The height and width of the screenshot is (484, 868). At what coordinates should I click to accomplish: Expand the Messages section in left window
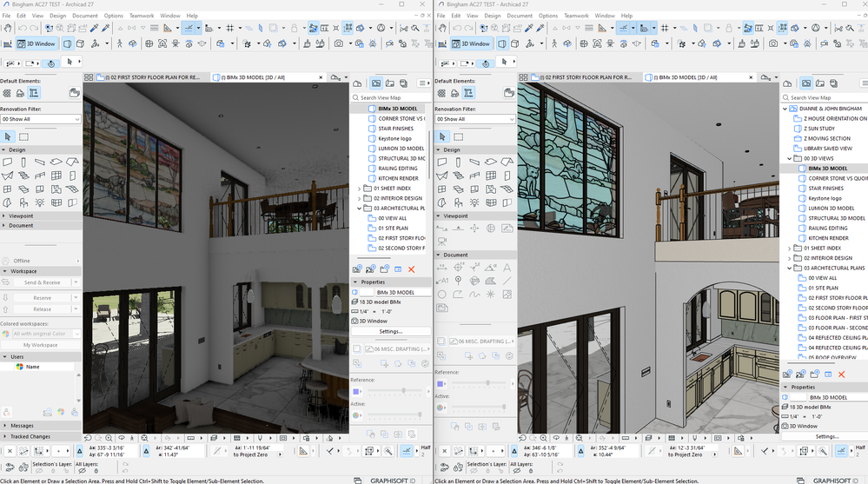[x=3, y=425]
